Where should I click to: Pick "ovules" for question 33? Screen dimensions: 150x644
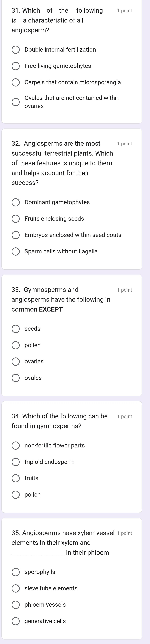click(x=16, y=378)
